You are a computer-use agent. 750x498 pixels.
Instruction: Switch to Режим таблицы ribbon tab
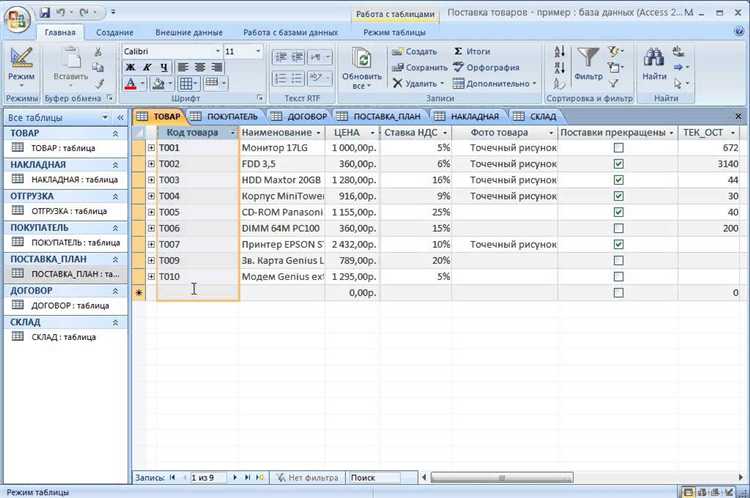point(394,33)
